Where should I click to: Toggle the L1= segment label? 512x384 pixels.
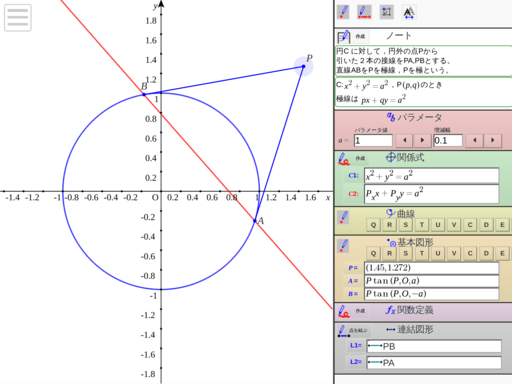[x=356, y=346]
